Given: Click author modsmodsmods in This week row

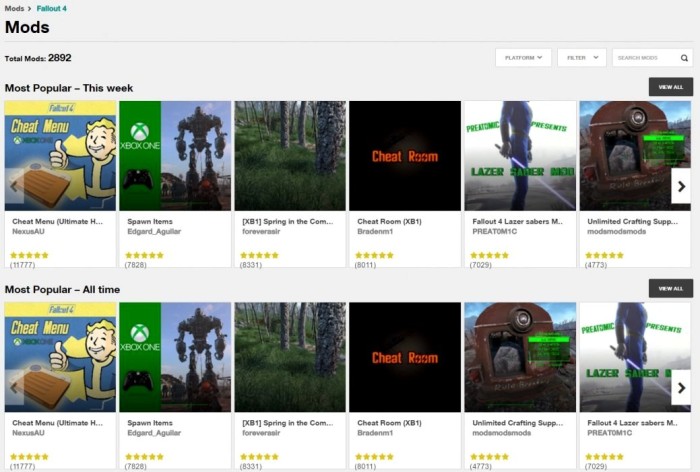Looking at the screenshot, I should click(x=616, y=231).
